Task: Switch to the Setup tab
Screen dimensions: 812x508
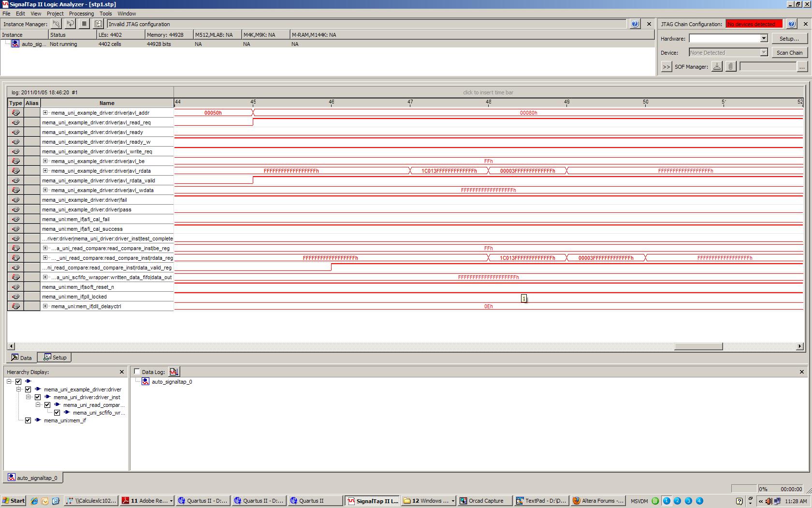Action: click(55, 358)
